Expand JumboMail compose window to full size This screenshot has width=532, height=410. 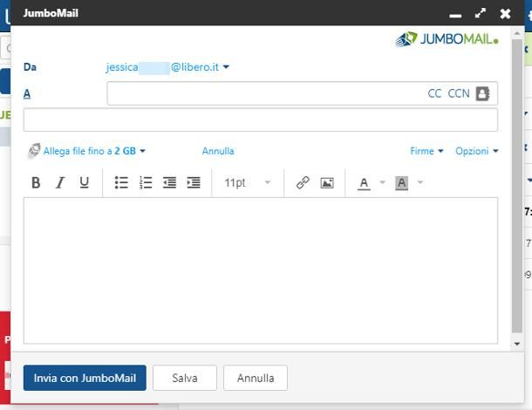(480, 13)
